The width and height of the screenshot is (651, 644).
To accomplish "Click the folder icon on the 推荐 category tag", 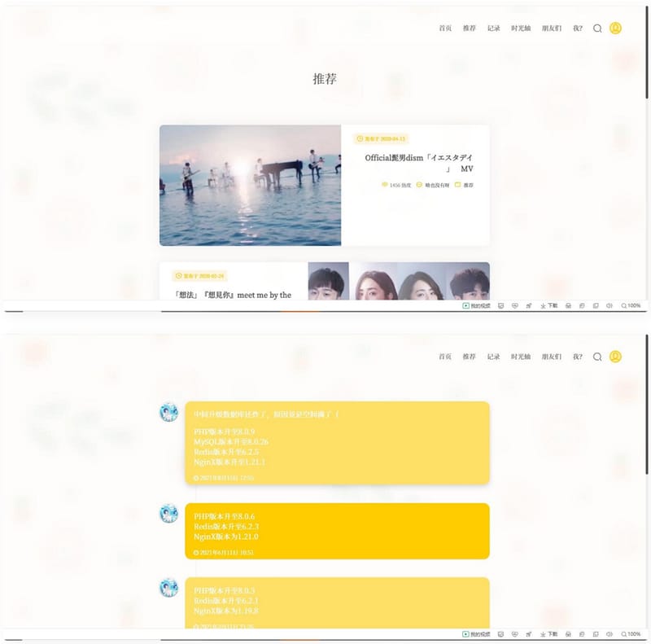I will 457,184.
